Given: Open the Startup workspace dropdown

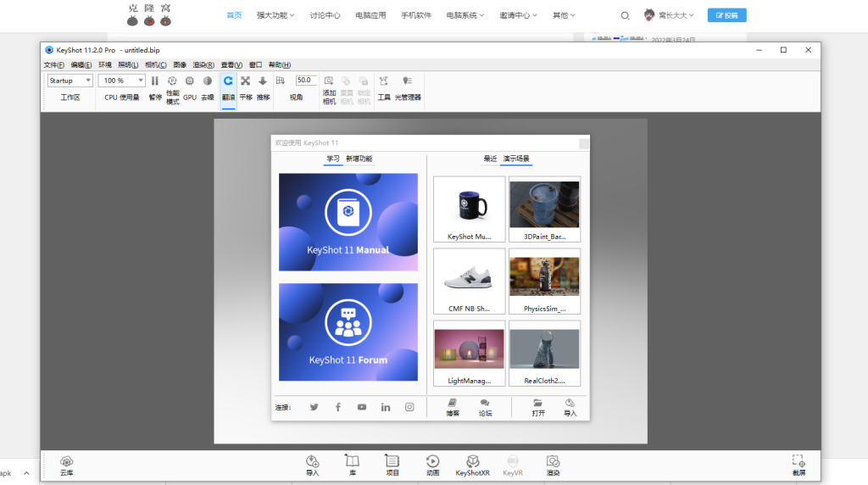Looking at the screenshot, I should pyautogui.click(x=70, y=81).
